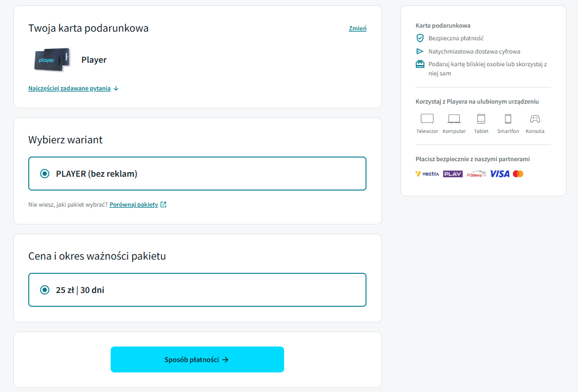Click the Bezpieczna płatność shield icon
Image resolution: width=578 pixels, height=392 pixels.
(420, 38)
